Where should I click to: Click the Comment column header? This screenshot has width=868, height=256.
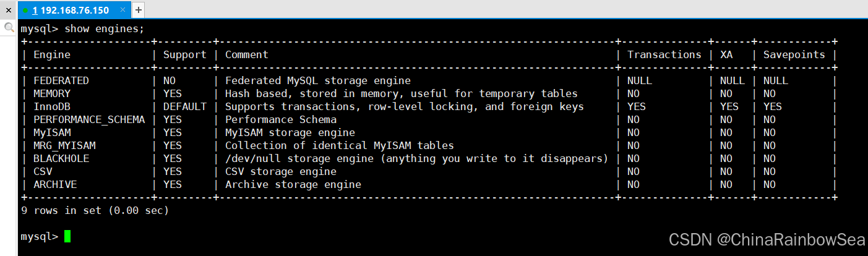tap(246, 54)
